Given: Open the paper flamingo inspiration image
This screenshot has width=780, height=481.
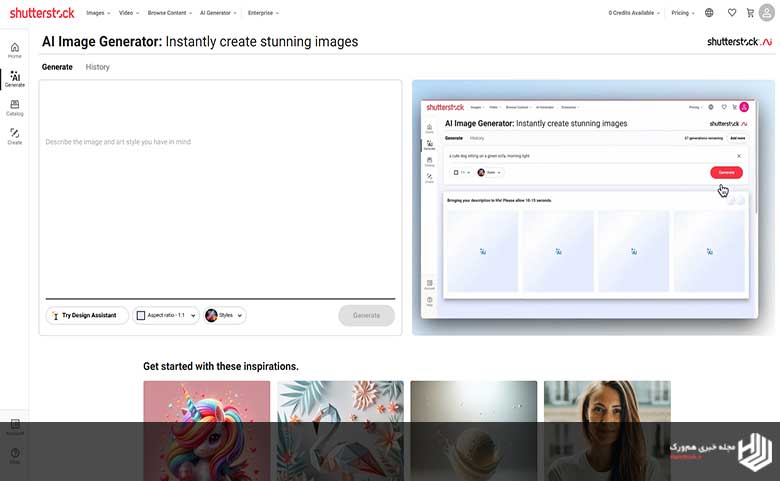Looking at the screenshot, I should click(x=340, y=431).
